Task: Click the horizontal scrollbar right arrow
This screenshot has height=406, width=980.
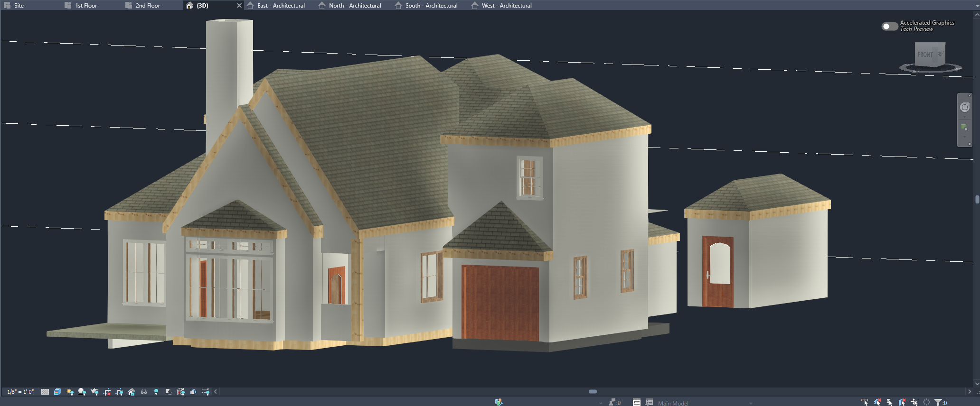Action: 969,392
